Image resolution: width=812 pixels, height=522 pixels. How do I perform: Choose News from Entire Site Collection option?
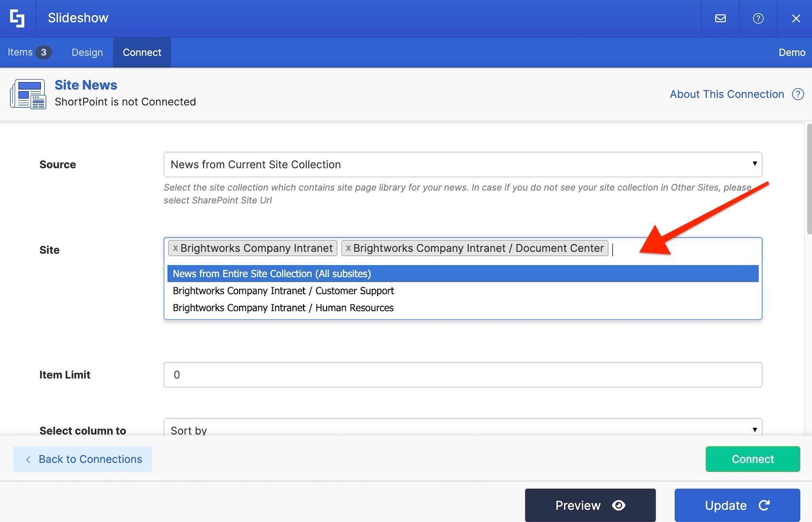(463, 273)
